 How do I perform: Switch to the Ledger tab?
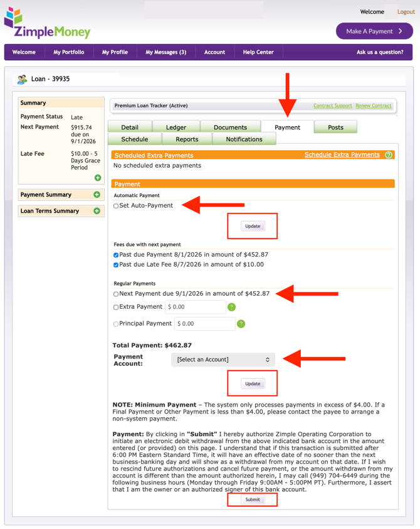(x=176, y=127)
